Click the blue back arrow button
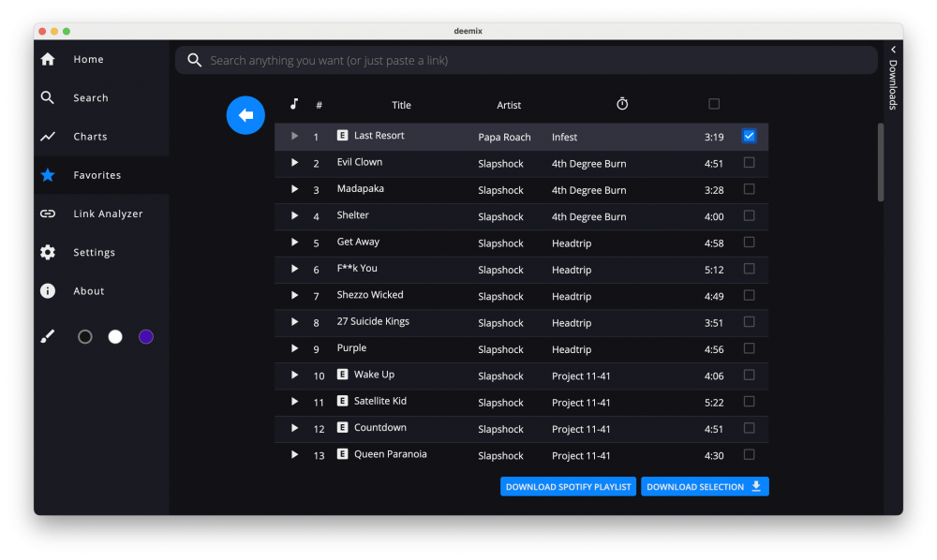This screenshot has height=560, width=937. [x=245, y=115]
